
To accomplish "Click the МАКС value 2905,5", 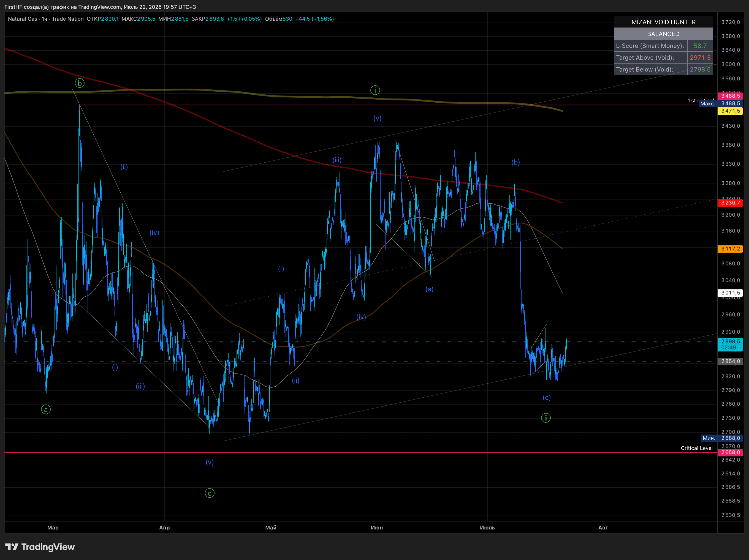I will pos(146,19).
